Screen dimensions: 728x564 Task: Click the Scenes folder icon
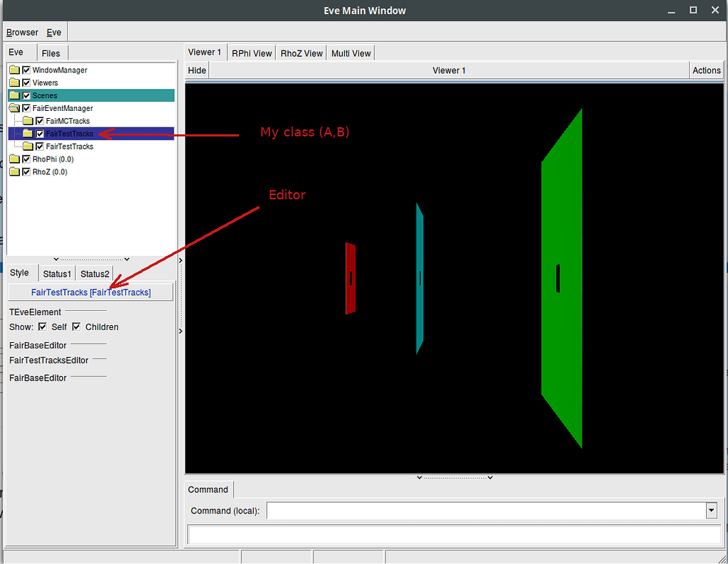click(x=14, y=95)
